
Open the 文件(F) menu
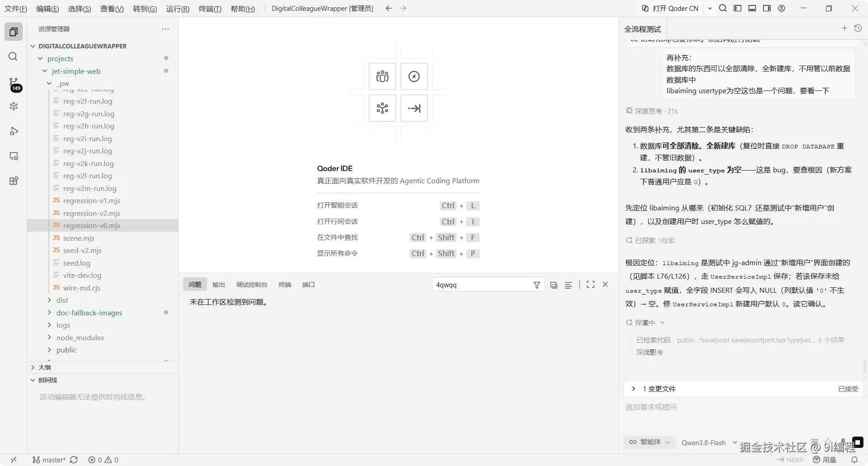pos(16,9)
